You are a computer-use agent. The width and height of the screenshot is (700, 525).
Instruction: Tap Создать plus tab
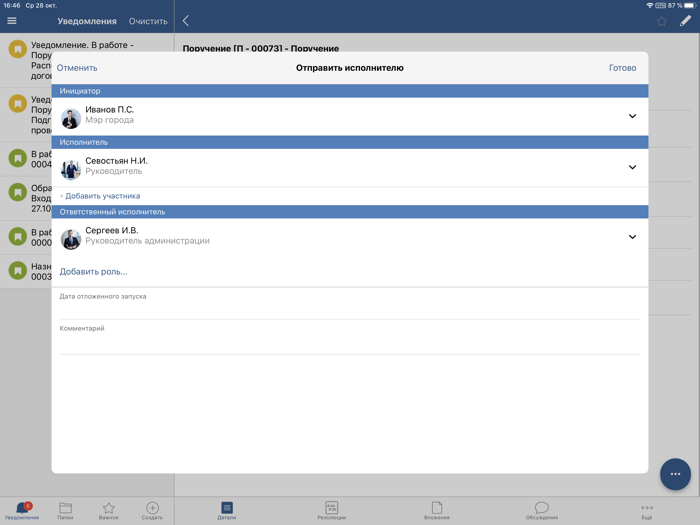tap(152, 511)
